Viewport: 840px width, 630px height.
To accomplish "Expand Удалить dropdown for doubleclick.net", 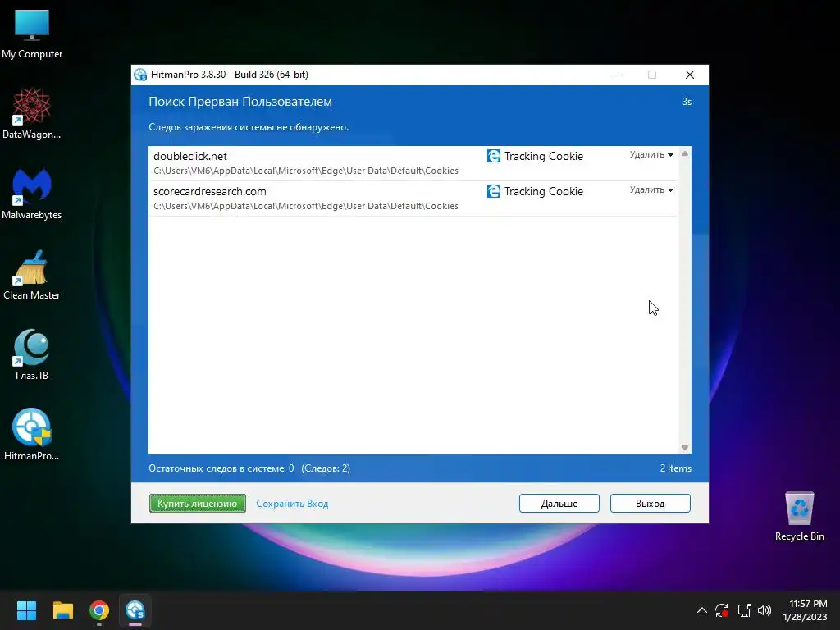I will pyautogui.click(x=651, y=155).
